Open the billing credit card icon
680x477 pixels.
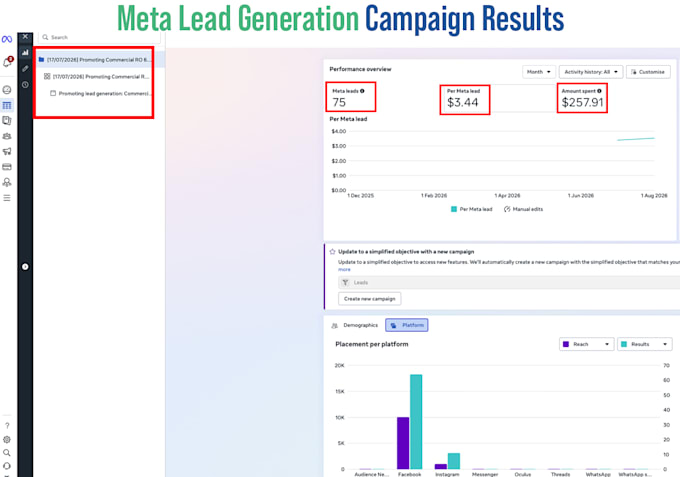7,167
